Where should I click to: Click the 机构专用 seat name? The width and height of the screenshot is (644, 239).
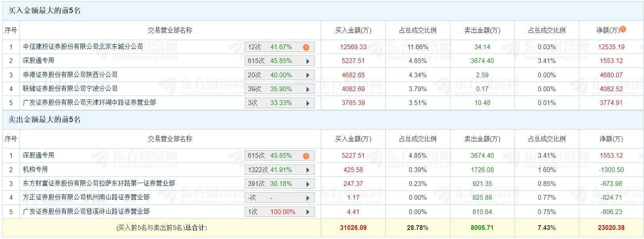[x=35, y=170]
